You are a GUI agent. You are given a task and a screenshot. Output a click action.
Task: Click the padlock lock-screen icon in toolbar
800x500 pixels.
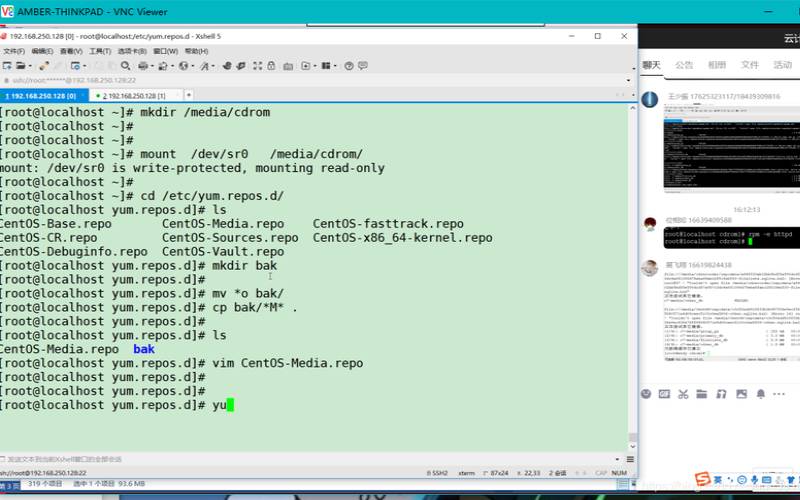click(x=271, y=66)
